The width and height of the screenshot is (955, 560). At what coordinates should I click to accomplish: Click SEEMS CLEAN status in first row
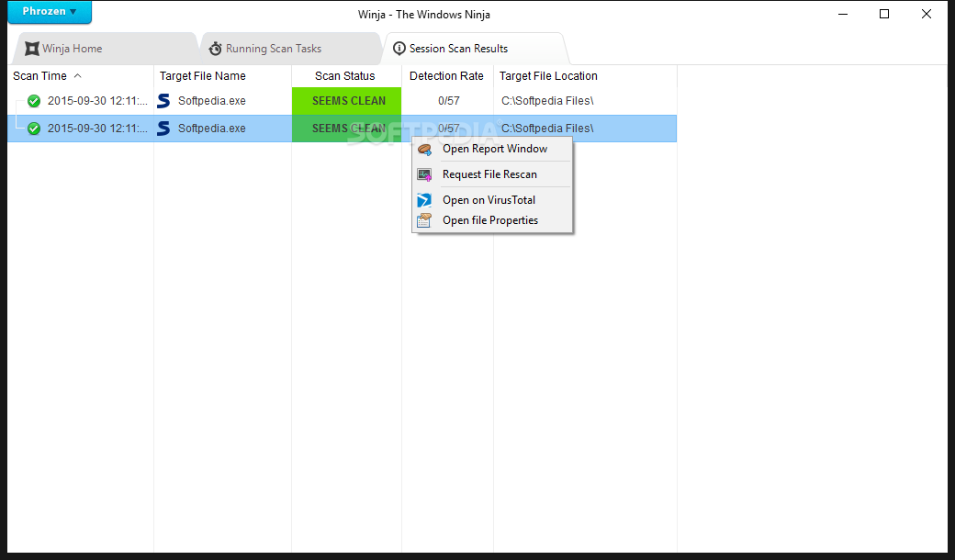(x=346, y=101)
